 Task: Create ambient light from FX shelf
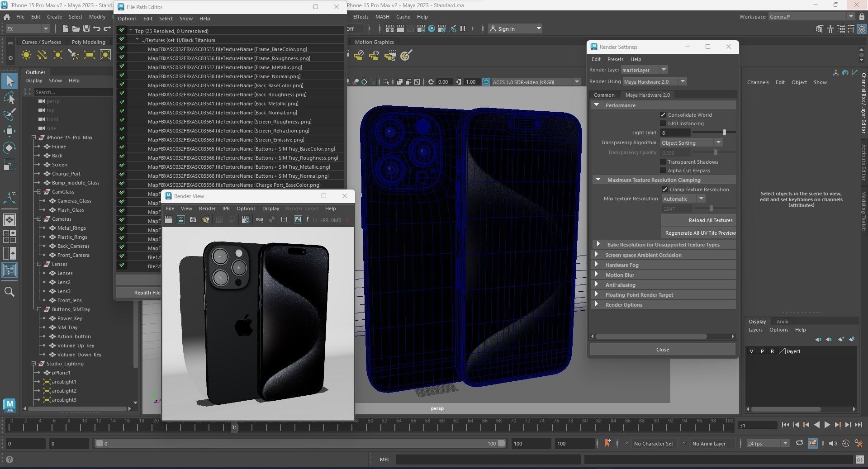[x=26, y=55]
